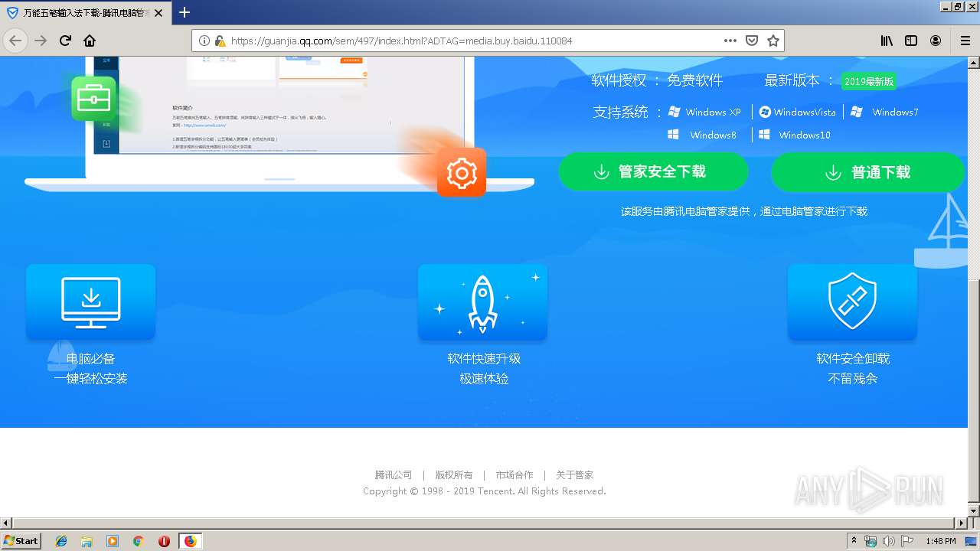Click the 免费软件 license text
Image resolution: width=980 pixels, height=551 pixels.
(x=694, y=80)
